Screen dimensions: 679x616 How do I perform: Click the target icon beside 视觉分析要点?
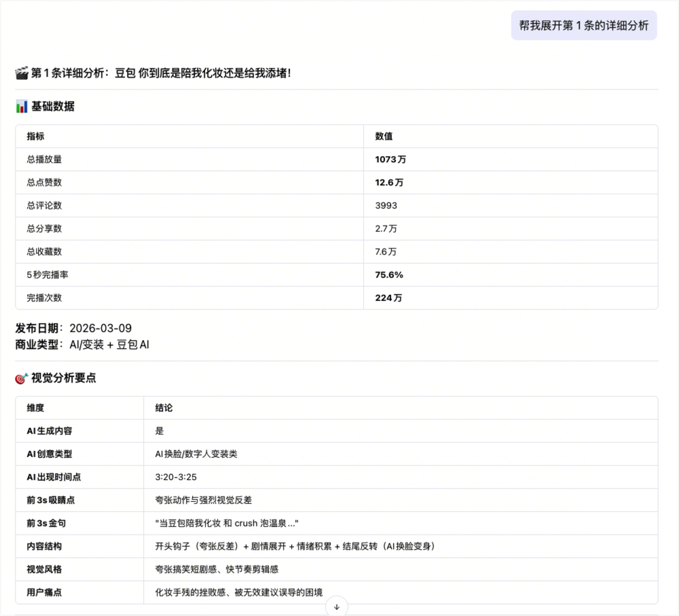[x=21, y=378]
